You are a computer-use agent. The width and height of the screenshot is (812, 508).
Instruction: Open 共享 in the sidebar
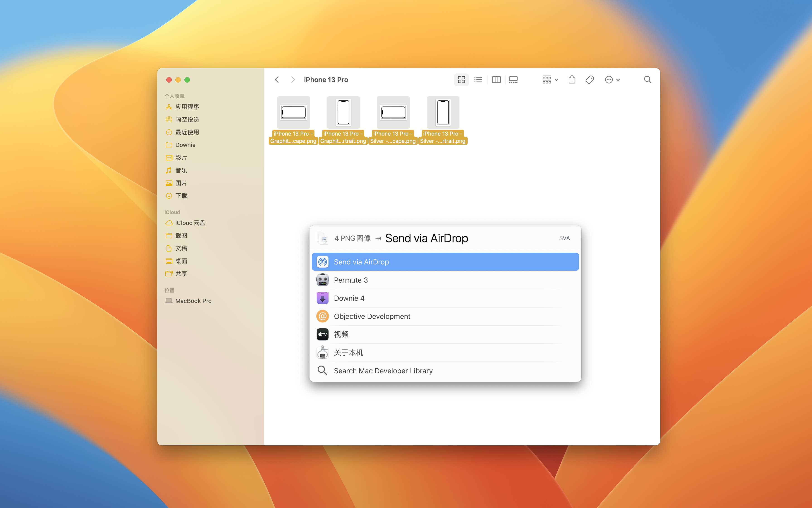click(211, 274)
